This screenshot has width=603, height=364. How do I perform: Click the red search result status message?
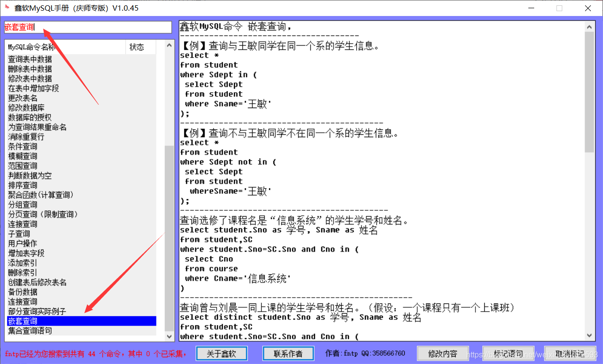(96, 354)
